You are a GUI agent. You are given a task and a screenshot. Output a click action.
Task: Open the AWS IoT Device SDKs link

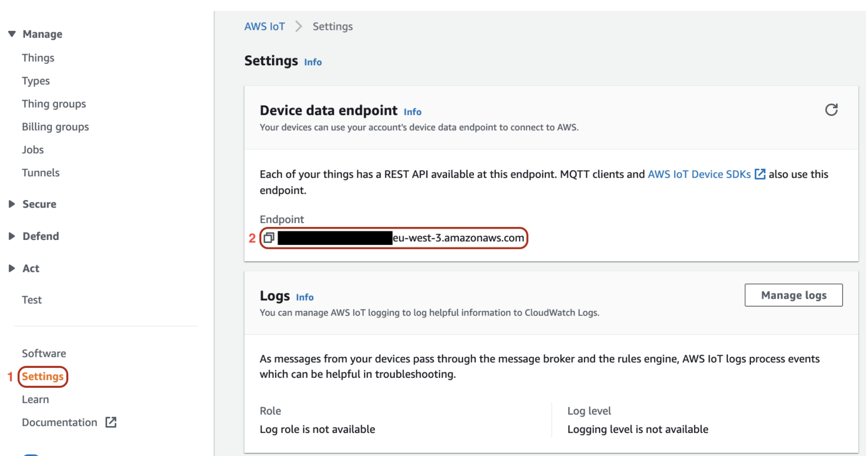click(x=699, y=174)
